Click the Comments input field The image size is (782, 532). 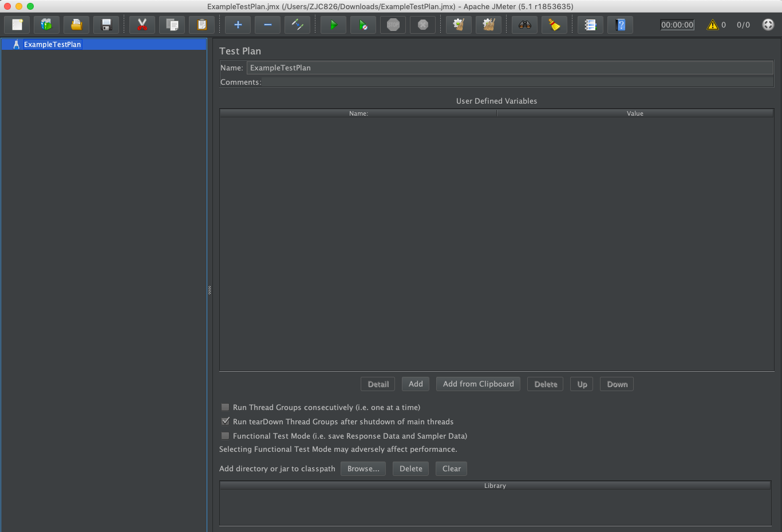point(518,82)
